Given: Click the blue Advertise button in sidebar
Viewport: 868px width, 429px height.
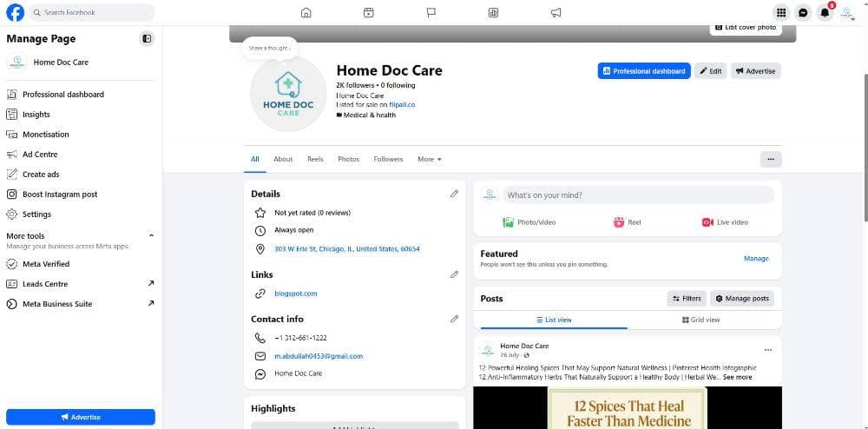Looking at the screenshot, I should pos(81,417).
